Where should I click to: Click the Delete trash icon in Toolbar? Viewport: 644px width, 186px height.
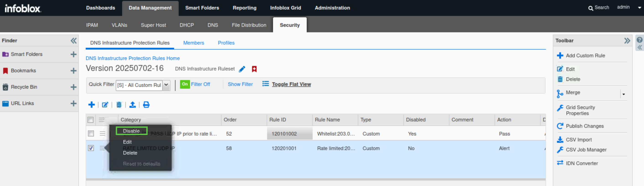pyautogui.click(x=560, y=79)
